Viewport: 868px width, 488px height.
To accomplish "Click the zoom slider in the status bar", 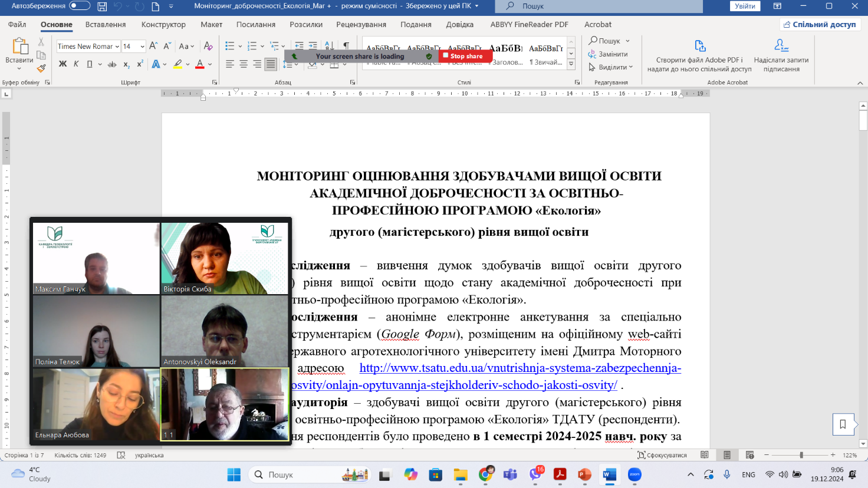I will [x=801, y=455].
